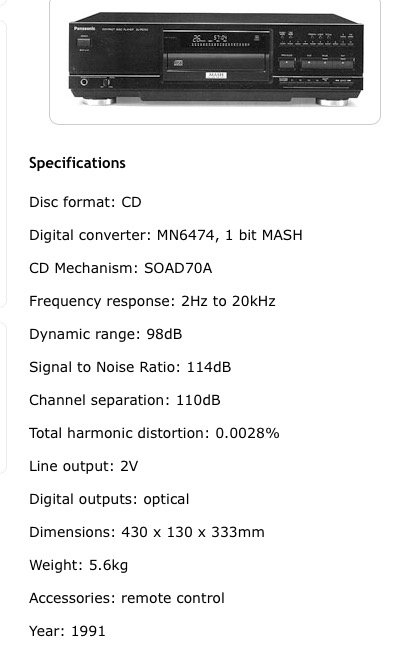Click the right silver foot of the player
414x645 pixels.
coord(334,102)
